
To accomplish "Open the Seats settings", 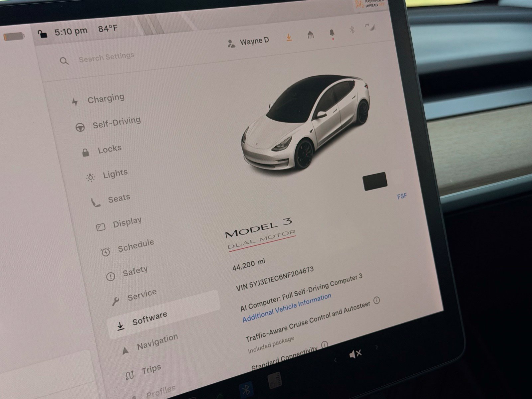I will (x=111, y=200).
